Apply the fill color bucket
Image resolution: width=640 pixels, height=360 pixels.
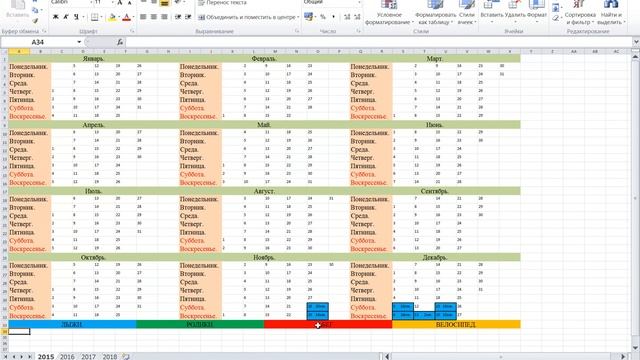tap(112, 17)
